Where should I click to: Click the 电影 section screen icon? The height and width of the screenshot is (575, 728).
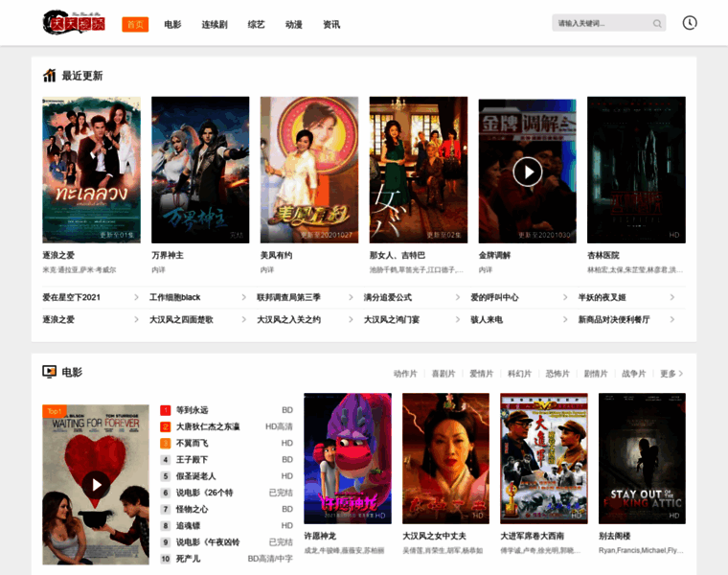pyautogui.click(x=49, y=372)
